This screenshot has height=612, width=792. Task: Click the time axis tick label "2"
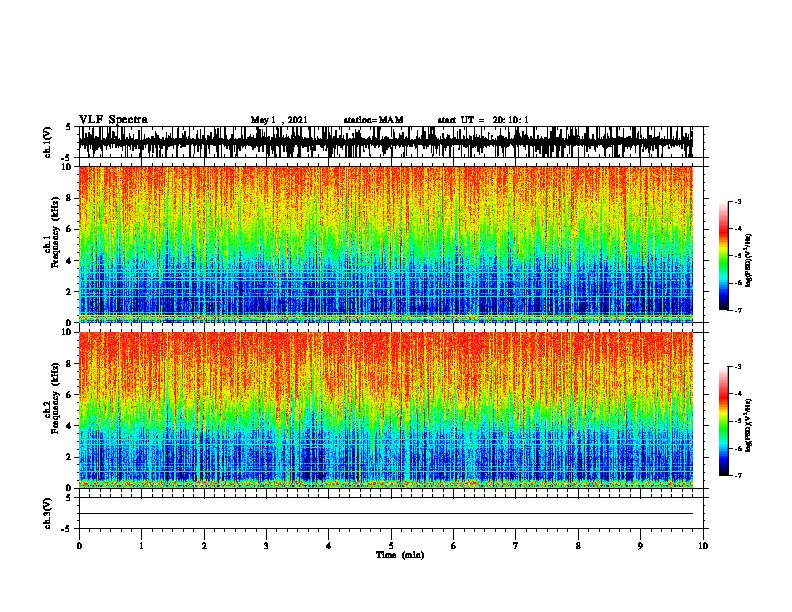click(204, 546)
